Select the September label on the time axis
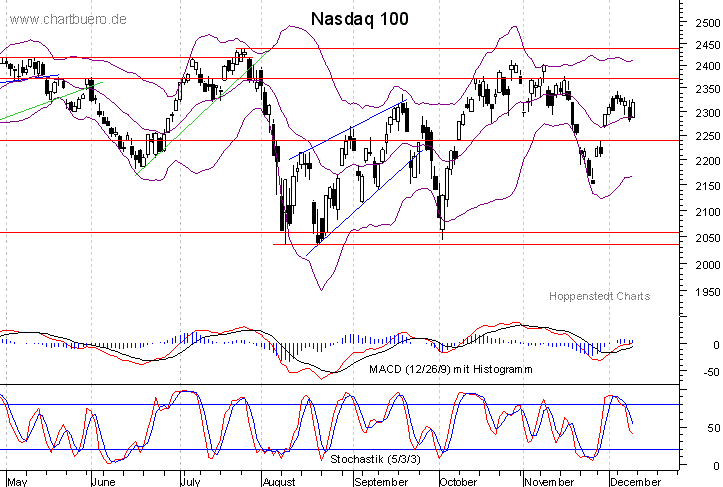723x487 pixels. pyautogui.click(x=381, y=482)
